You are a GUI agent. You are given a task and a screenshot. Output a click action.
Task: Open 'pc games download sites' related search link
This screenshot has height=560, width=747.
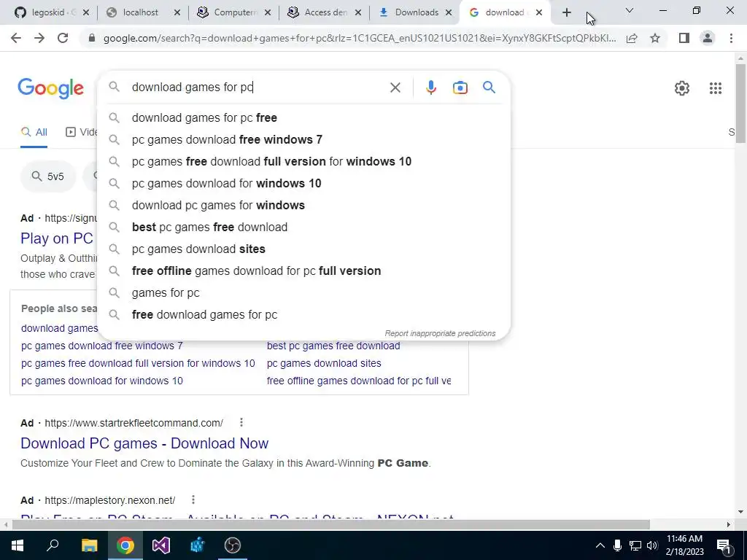324,363
